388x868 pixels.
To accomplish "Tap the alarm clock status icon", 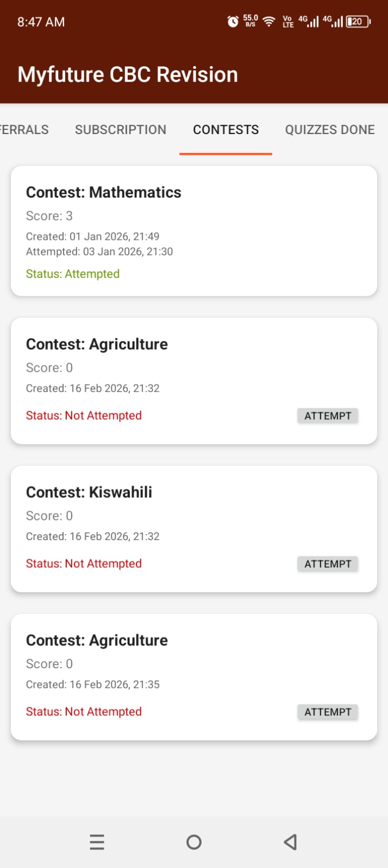I will [x=232, y=21].
